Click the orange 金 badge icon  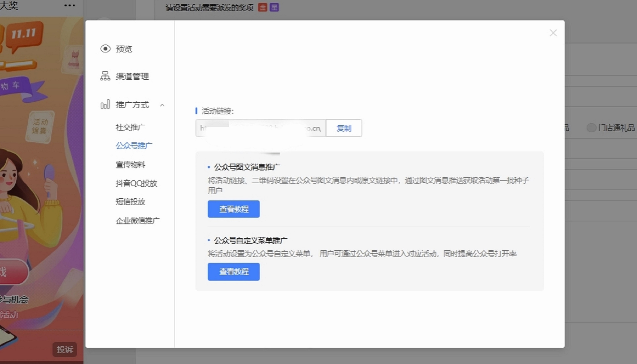click(262, 7)
